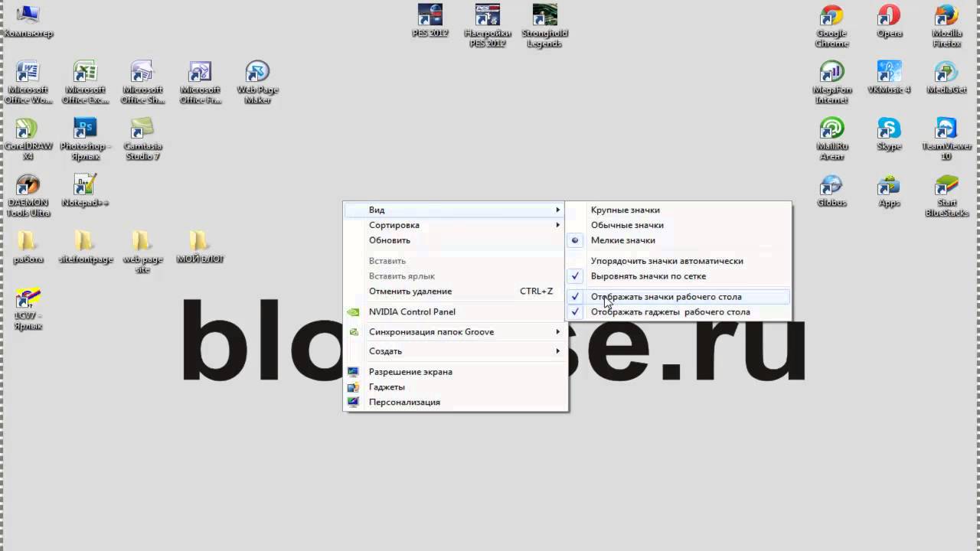Expand the Вид submenu
The height and width of the screenshot is (551, 980).
455,210
